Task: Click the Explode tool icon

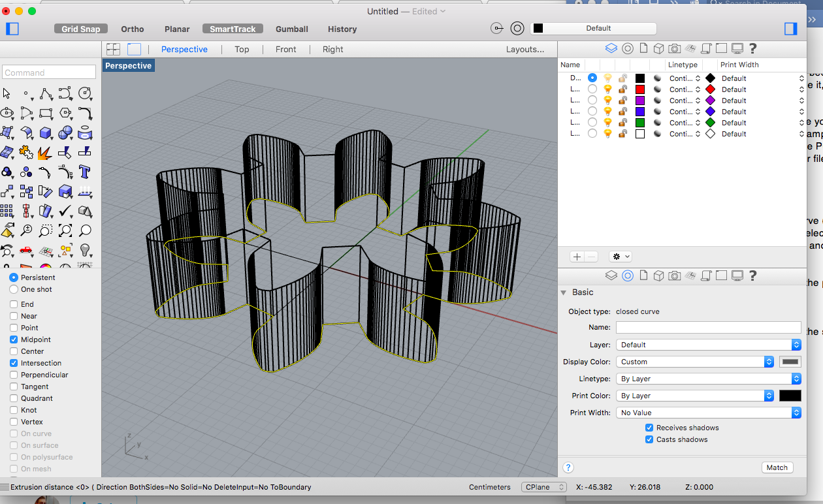Action: point(46,152)
